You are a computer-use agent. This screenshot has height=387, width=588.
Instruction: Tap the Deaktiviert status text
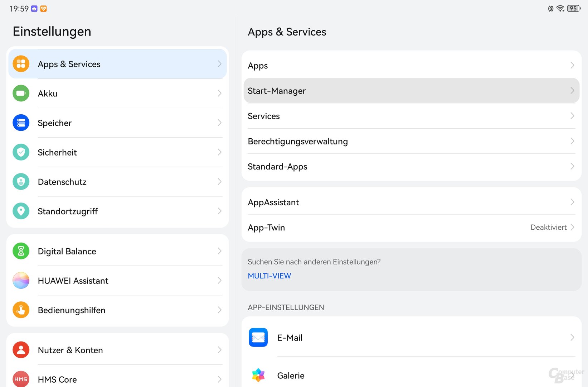548,227
